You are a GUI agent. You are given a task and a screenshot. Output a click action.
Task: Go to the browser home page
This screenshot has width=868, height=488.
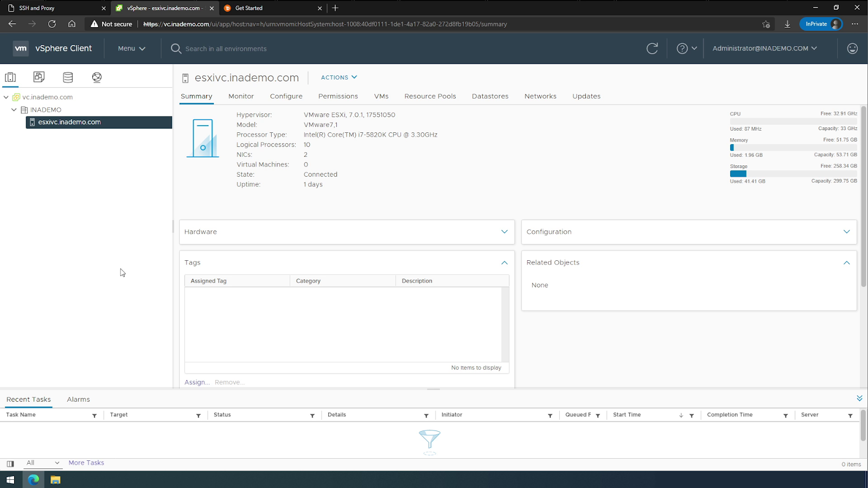(x=72, y=24)
